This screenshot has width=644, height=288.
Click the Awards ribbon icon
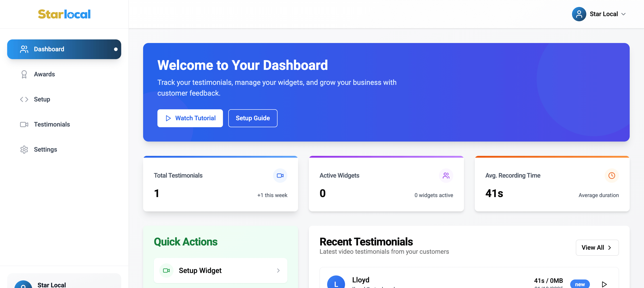pos(24,74)
